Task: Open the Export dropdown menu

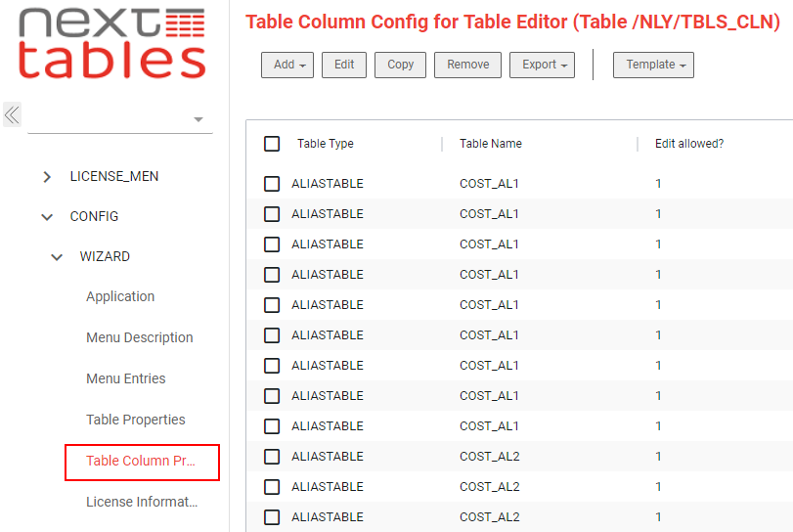Action: 542,65
